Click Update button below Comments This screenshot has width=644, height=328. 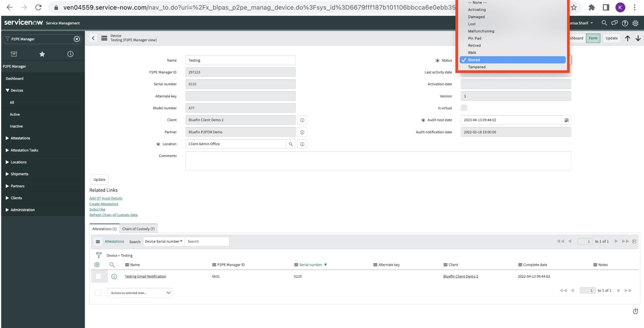point(99,180)
